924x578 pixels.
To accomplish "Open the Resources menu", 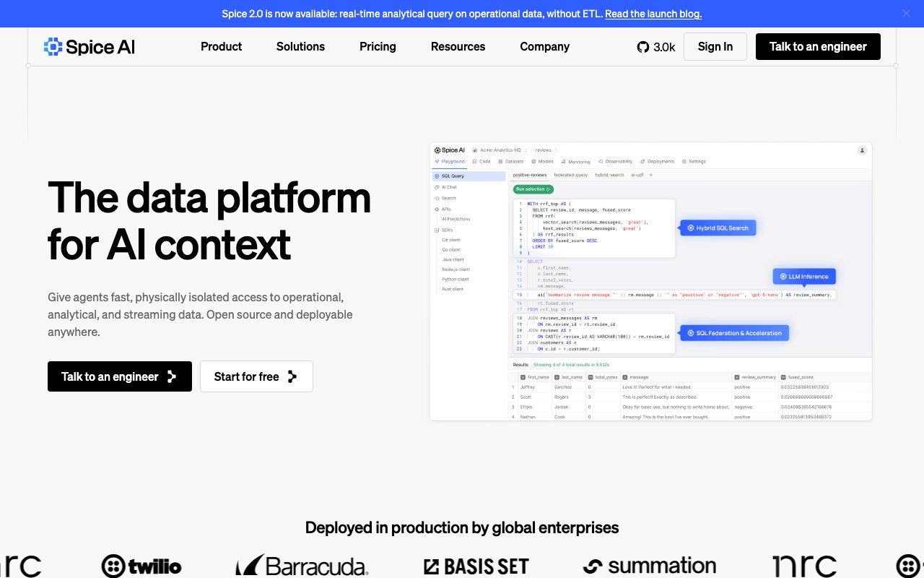I will [x=458, y=46].
